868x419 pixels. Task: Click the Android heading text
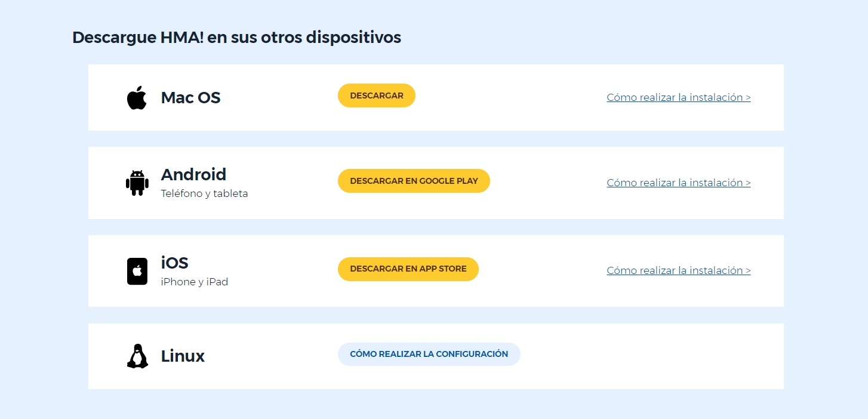coord(193,174)
